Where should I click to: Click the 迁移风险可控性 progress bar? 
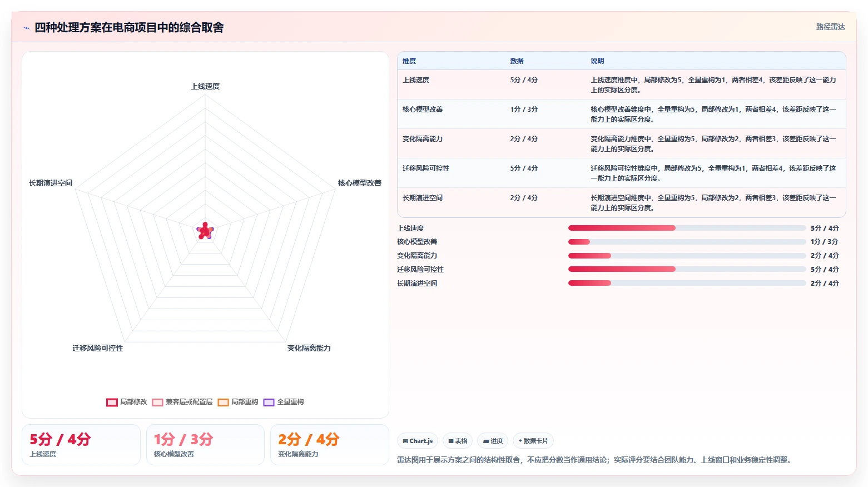point(687,269)
